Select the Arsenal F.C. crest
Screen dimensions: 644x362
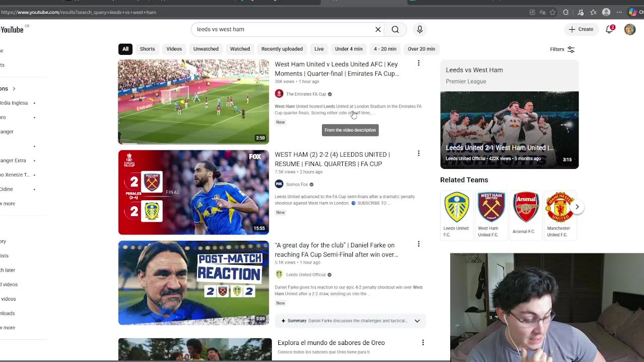point(526,207)
